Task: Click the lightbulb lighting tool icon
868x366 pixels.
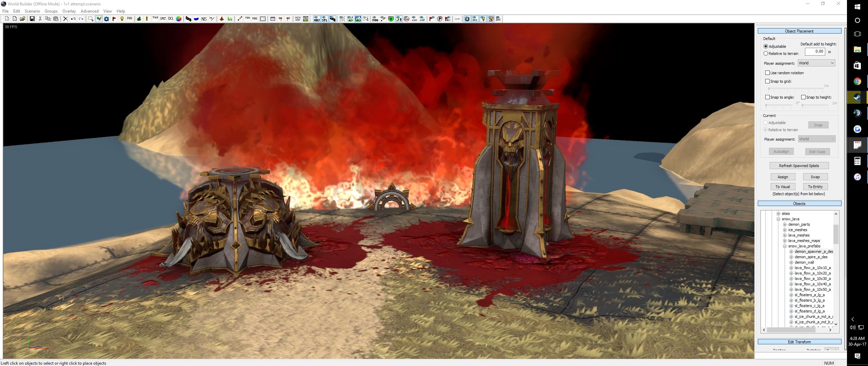Action: point(122,19)
